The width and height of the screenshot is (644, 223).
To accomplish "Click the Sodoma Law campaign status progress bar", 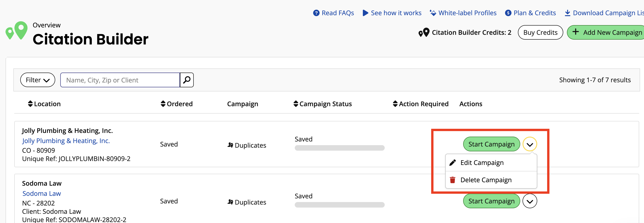I will (x=340, y=205).
